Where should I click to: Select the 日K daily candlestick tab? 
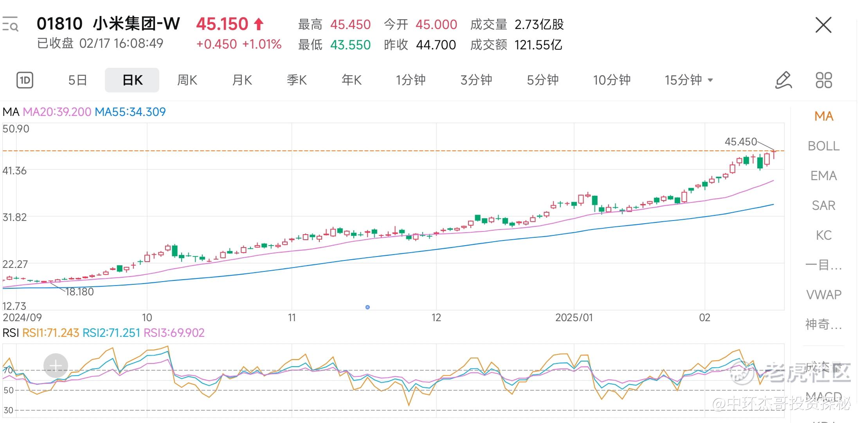point(132,80)
